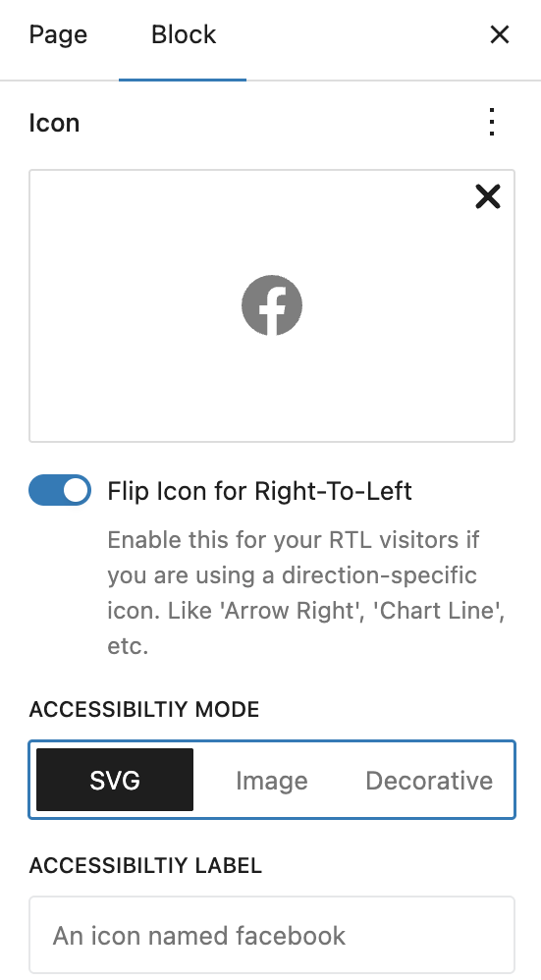Choose Image accessibility mode
The width and height of the screenshot is (541, 980).
[x=272, y=780]
